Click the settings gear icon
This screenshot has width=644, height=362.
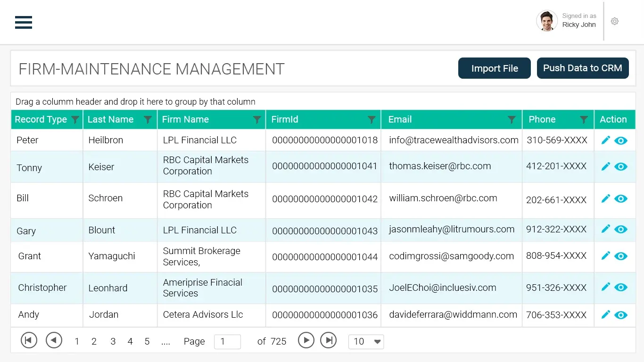(x=614, y=21)
